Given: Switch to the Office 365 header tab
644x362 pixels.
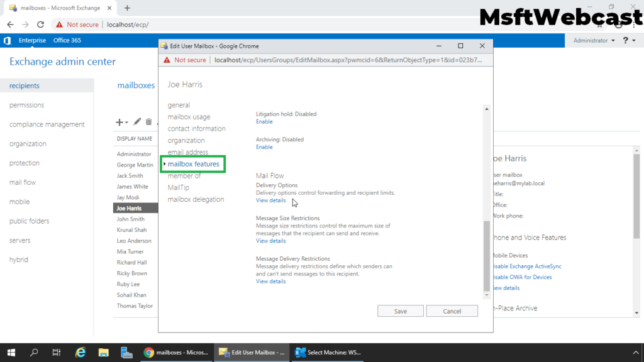Looking at the screenshot, I should pos(67,40).
